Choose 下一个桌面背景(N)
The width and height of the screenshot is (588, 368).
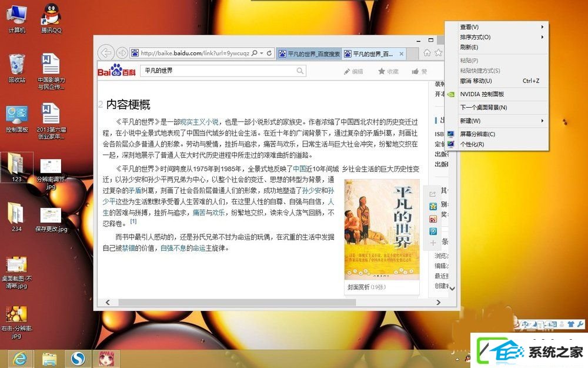(496, 107)
